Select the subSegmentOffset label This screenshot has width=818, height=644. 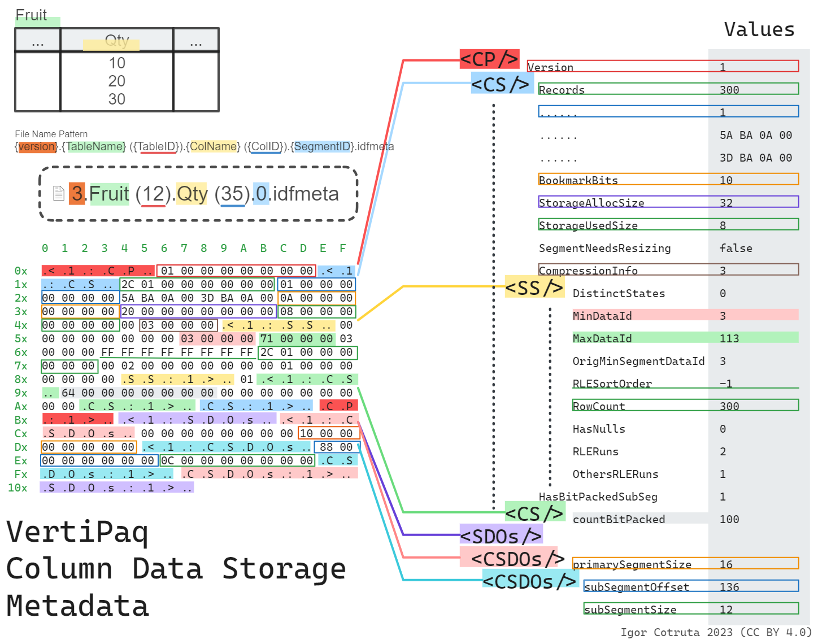coord(637,587)
